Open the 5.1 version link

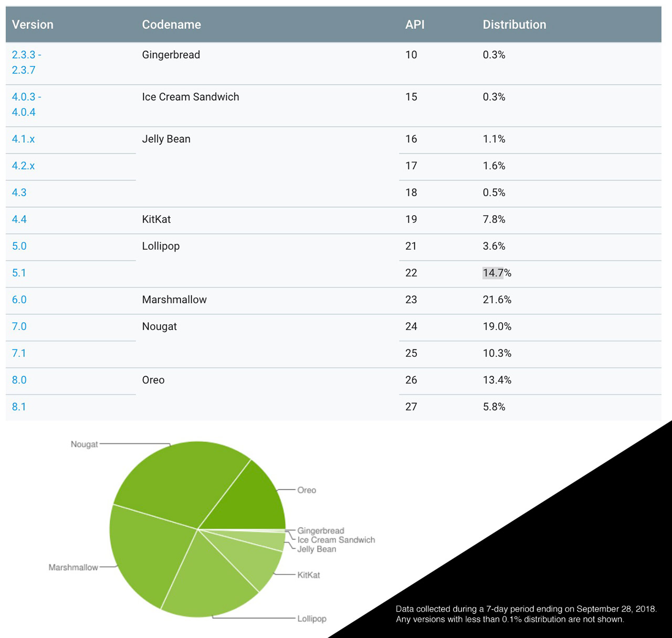click(x=19, y=273)
